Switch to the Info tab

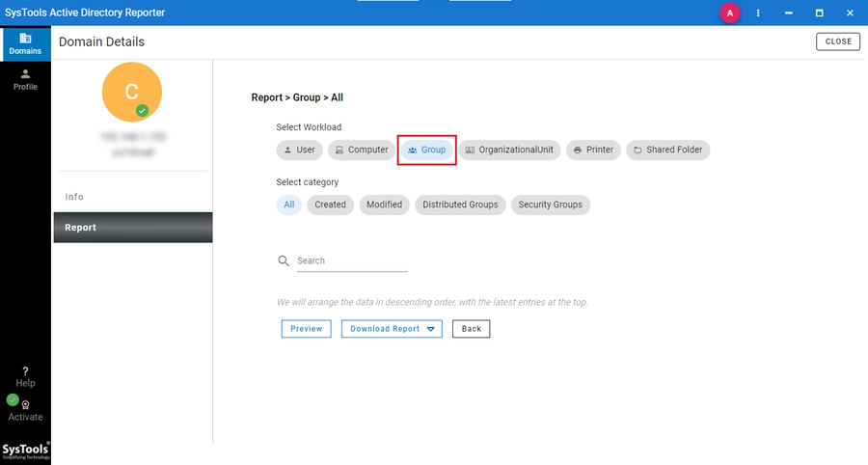[x=133, y=197]
